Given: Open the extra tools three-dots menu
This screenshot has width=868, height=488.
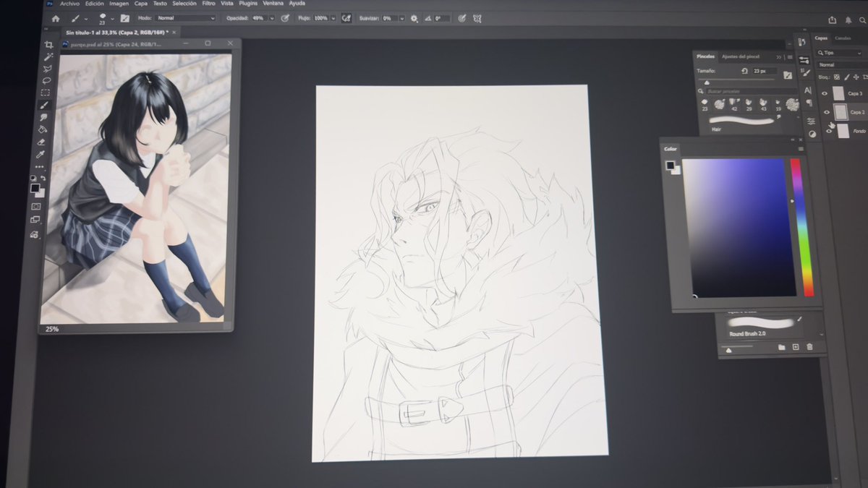Looking at the screenshot, I should point(40,167).
